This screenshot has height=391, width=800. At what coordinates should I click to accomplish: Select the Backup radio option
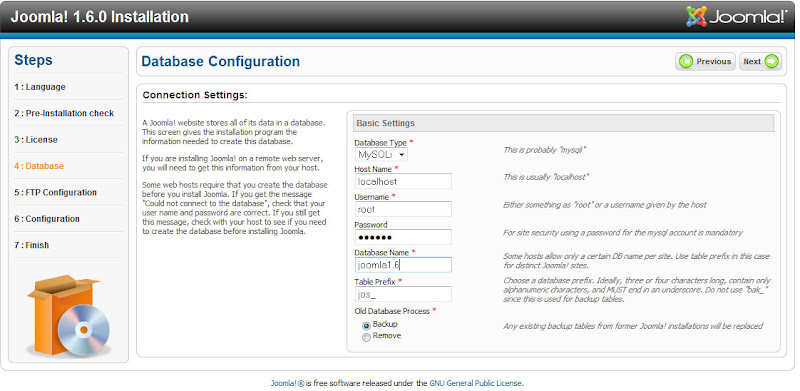366,325
